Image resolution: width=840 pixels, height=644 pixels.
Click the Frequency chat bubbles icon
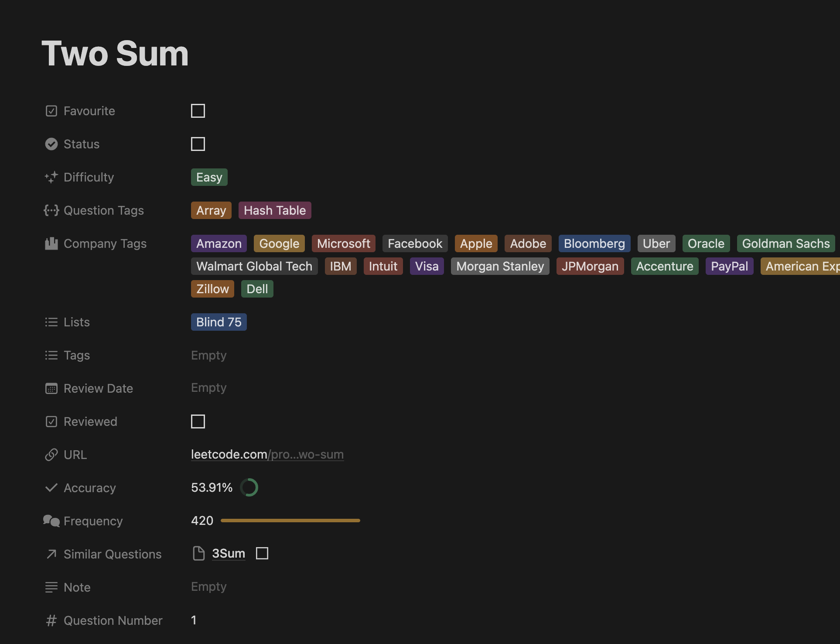coord(51,521)
